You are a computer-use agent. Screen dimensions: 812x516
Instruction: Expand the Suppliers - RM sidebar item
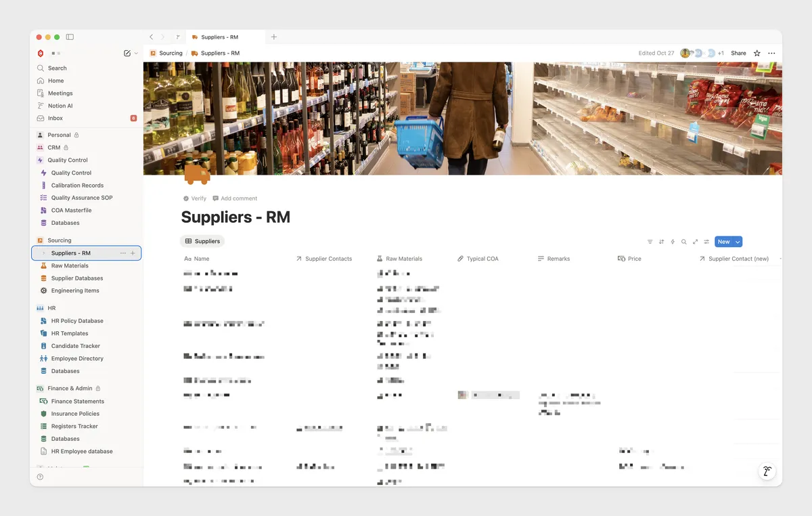(x=44, y=253)
